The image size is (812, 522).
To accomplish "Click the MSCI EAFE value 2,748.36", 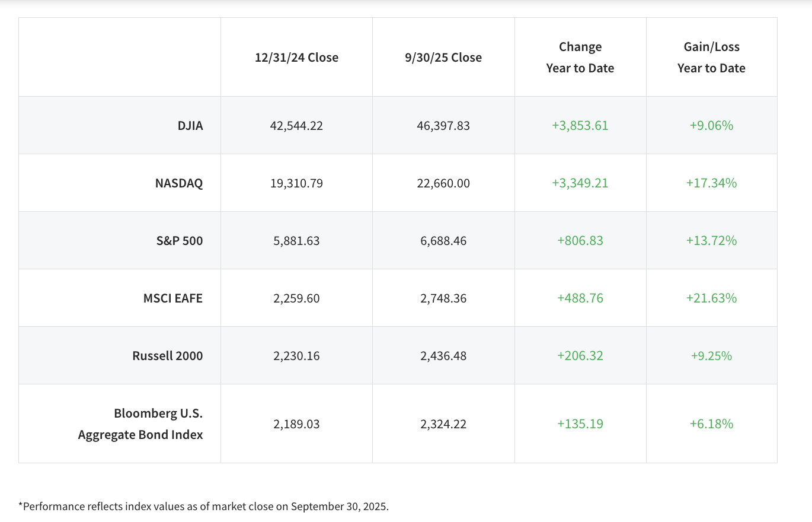I will [x=443, y=298].
